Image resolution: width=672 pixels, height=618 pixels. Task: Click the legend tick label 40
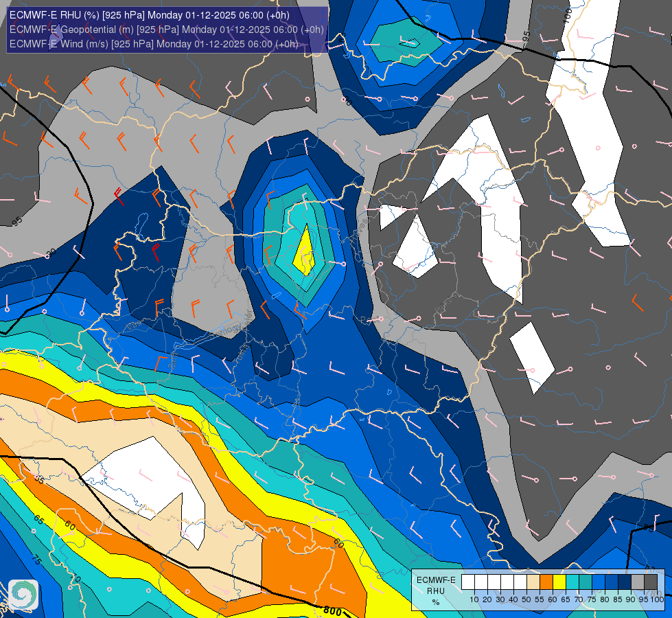513,599
